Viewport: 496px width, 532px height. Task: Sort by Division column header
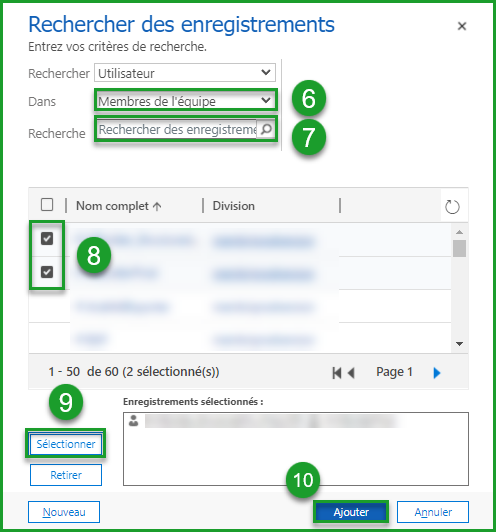coord(234,206)
